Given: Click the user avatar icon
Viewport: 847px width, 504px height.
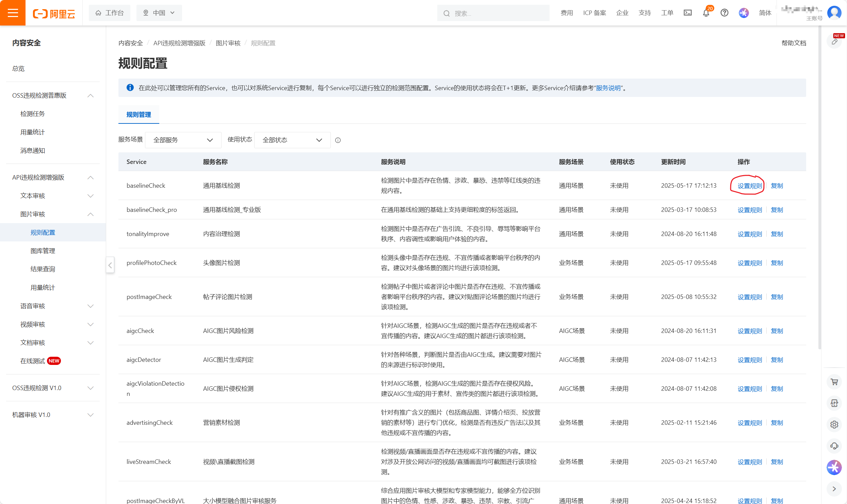Looking at the screenshot, I should pos(834,13).
